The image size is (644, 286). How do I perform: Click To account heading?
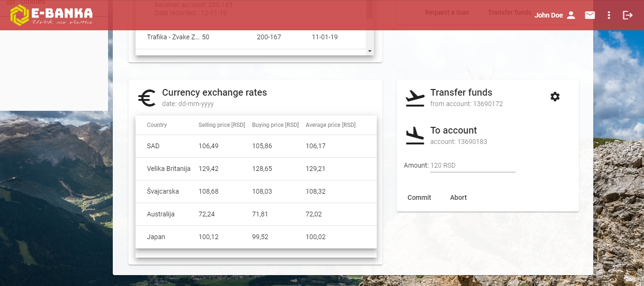[x=454, y=130]
